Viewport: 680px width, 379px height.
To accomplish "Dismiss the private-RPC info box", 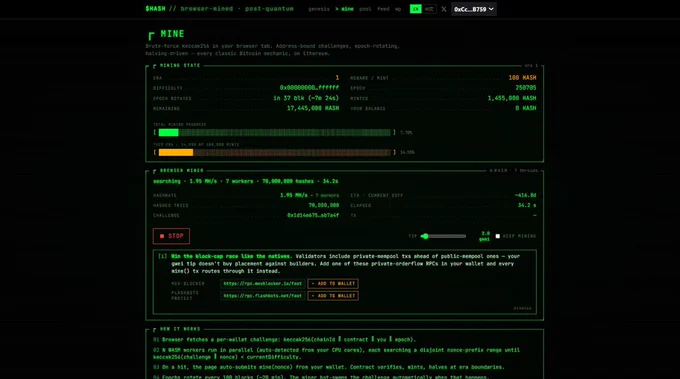I will 522,308.
